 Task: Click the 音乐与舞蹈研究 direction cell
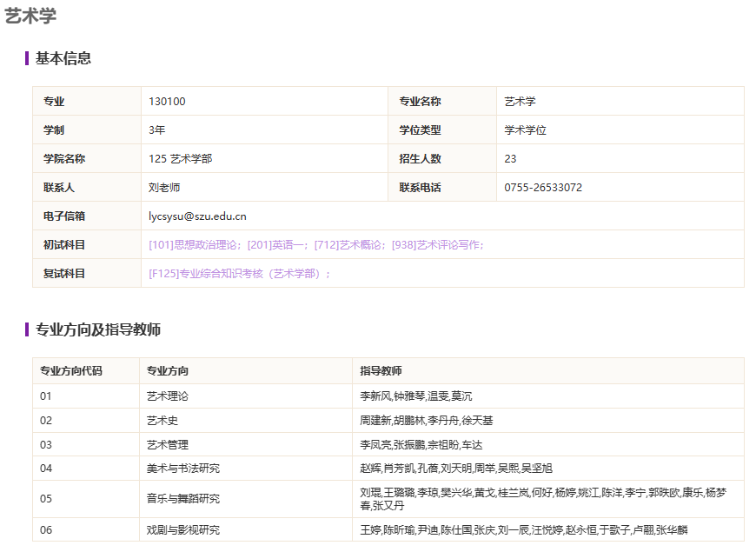[182, 499]
